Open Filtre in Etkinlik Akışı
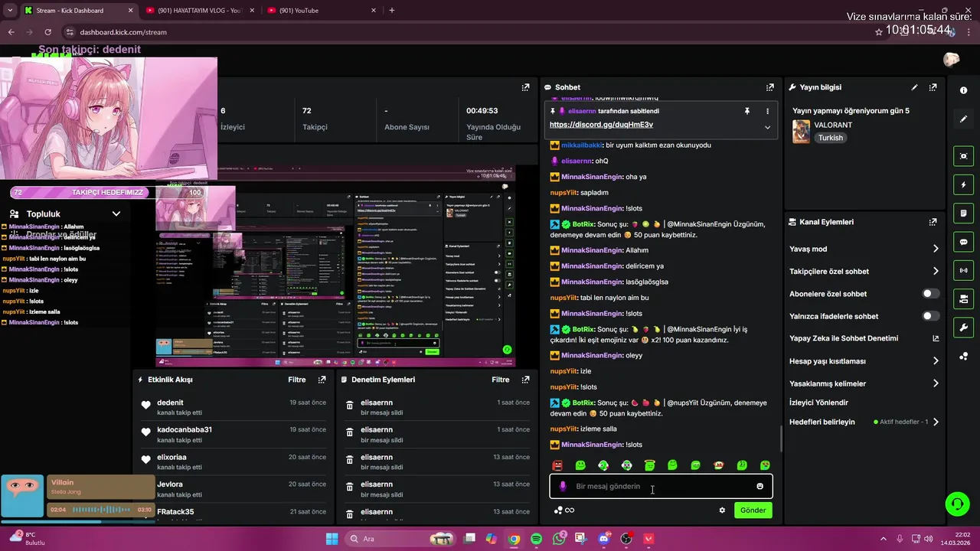Image resolution: width=980 pixels, height=551 pixels. pyautogui.click(x=297, y=380)
